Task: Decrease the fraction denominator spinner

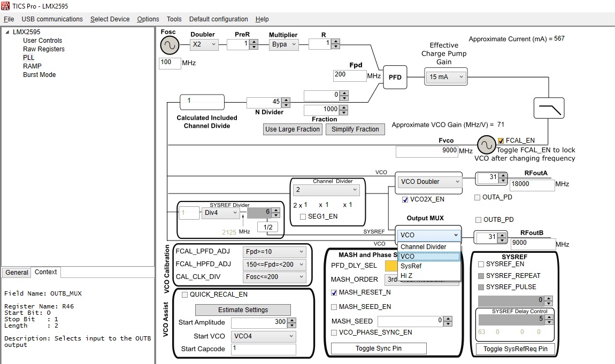Action: (344, 112)
